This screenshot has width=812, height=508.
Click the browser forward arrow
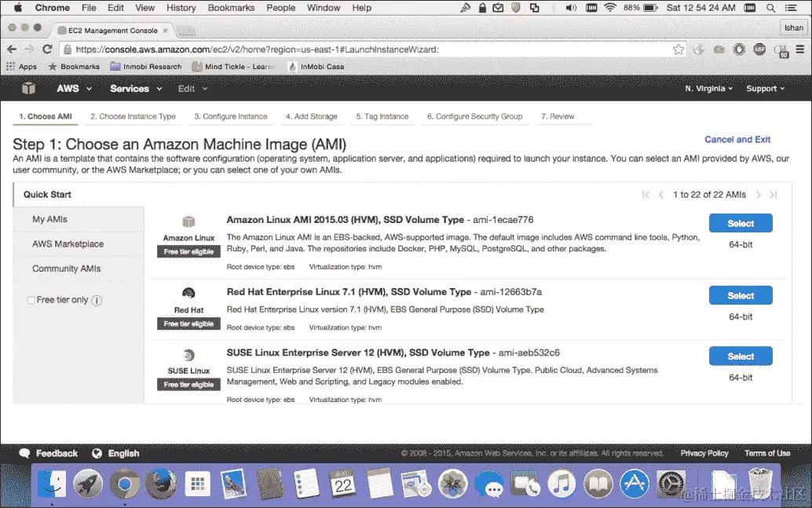(30, 49)
